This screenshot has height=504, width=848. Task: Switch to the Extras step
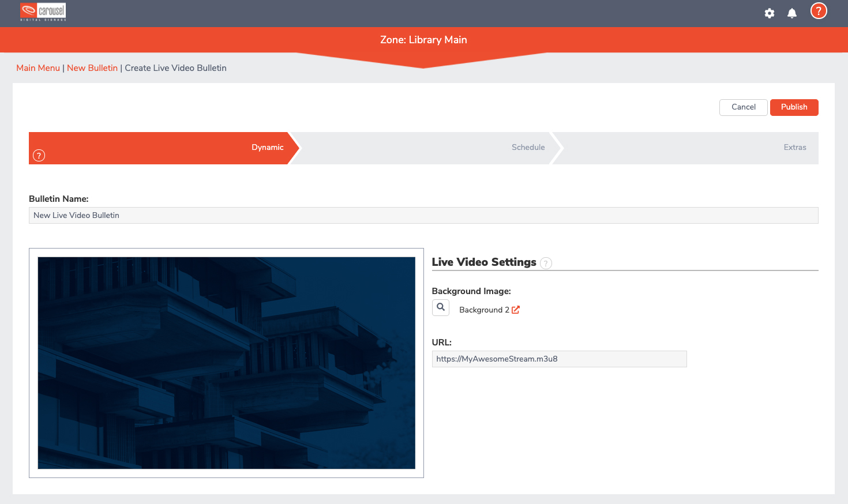(x=794, y=148)
